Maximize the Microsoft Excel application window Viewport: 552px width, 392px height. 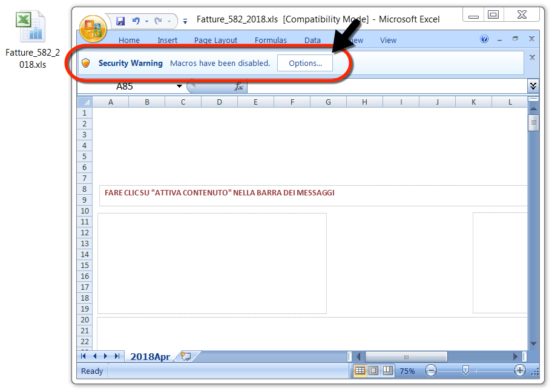493,15
